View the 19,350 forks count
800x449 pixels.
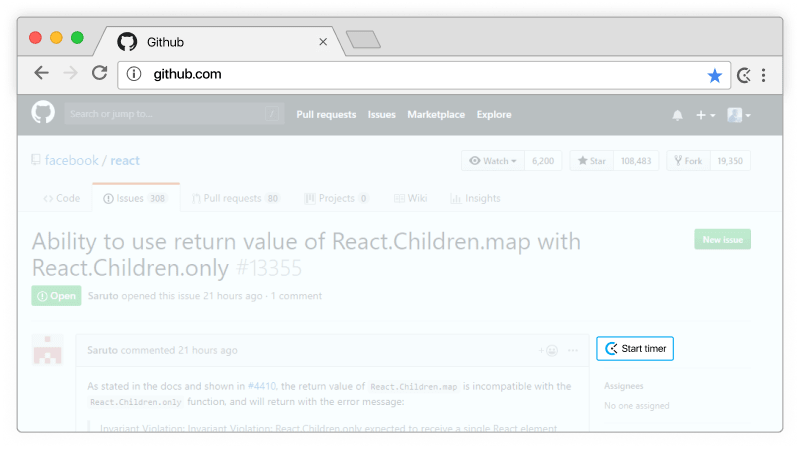[730, 161]
